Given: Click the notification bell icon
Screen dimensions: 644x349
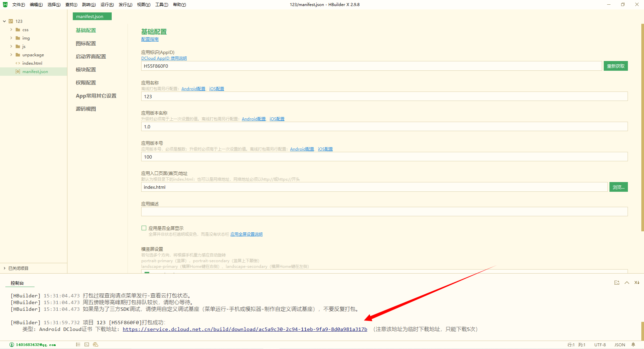Looking at the screenshot, I should point(633,345).
